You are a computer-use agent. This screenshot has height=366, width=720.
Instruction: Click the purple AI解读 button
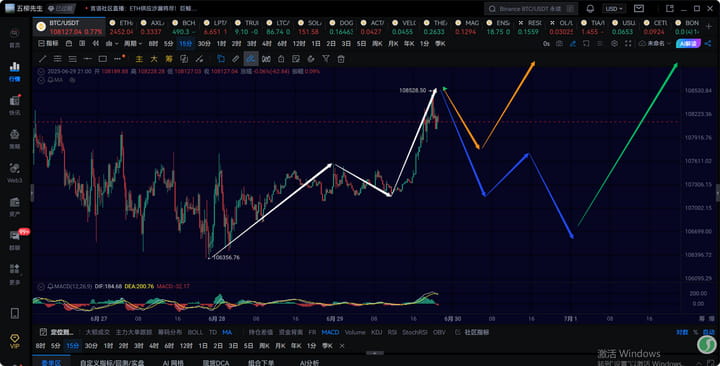pos(688,44)
